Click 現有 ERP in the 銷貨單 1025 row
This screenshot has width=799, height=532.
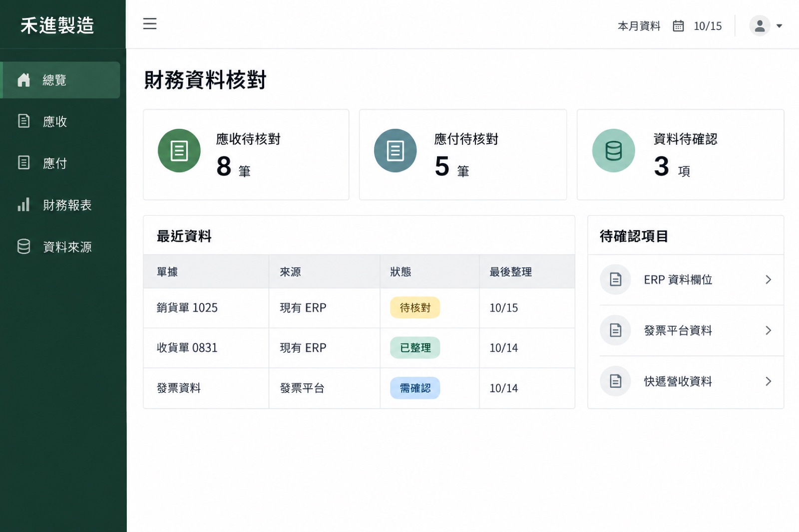pos(303,308)
